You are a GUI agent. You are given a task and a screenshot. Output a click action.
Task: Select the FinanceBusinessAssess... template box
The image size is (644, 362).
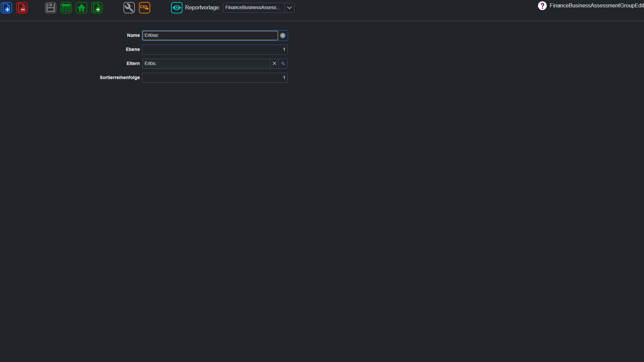(x=254, y=8)
